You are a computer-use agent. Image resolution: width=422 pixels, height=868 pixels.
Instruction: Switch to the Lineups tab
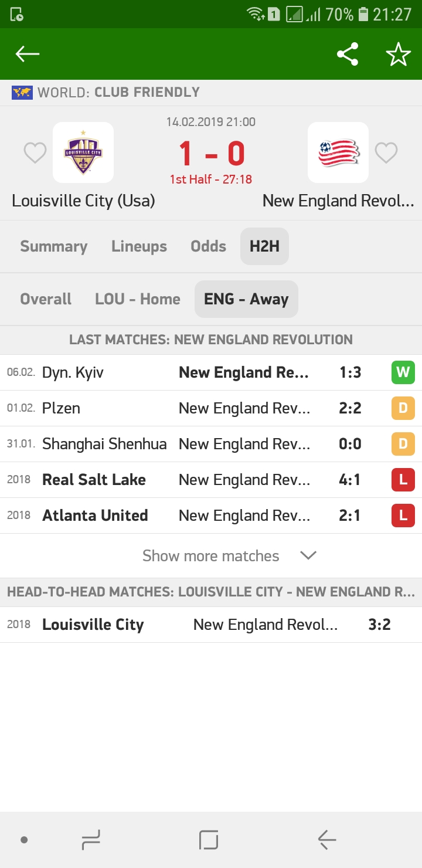click(x=139, y=246)
